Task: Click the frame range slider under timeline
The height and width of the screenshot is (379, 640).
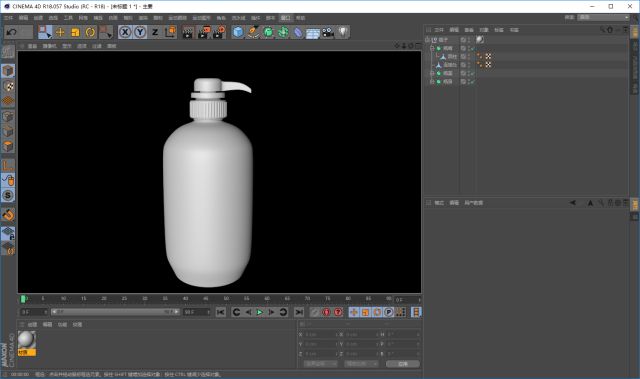Action: (x=115, y=312)
